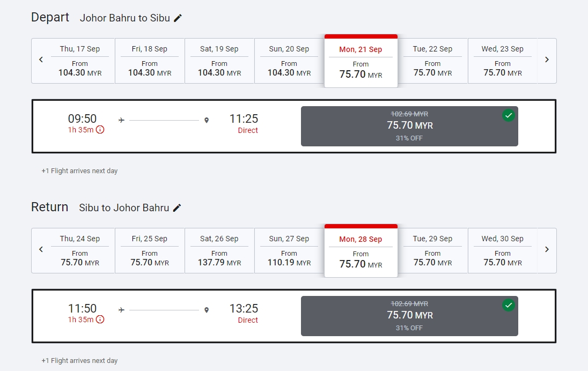Go to next departure dates
588x371 pixels.
tap(547, 60)
